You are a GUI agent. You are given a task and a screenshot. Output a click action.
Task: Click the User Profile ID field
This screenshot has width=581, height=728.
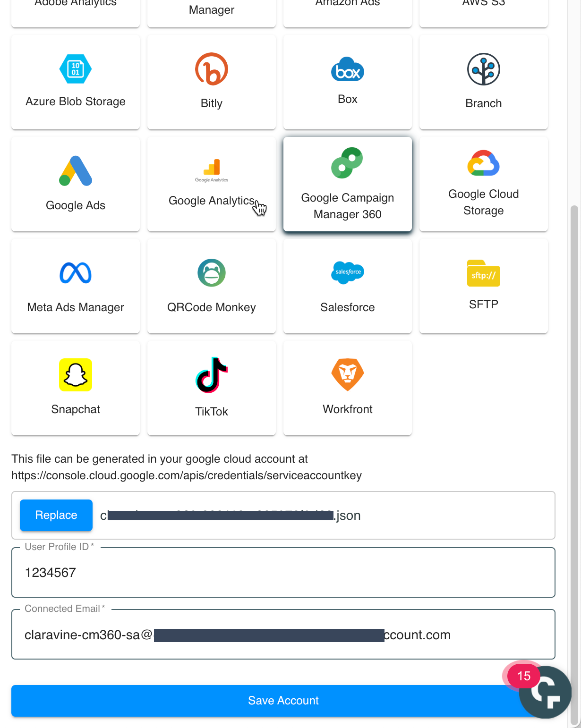coord(283,572)
